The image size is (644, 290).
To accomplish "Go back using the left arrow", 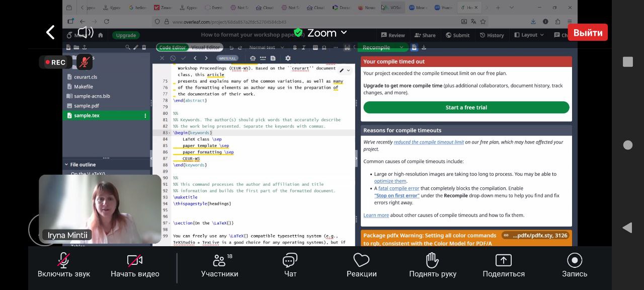I will click(50, 33).
